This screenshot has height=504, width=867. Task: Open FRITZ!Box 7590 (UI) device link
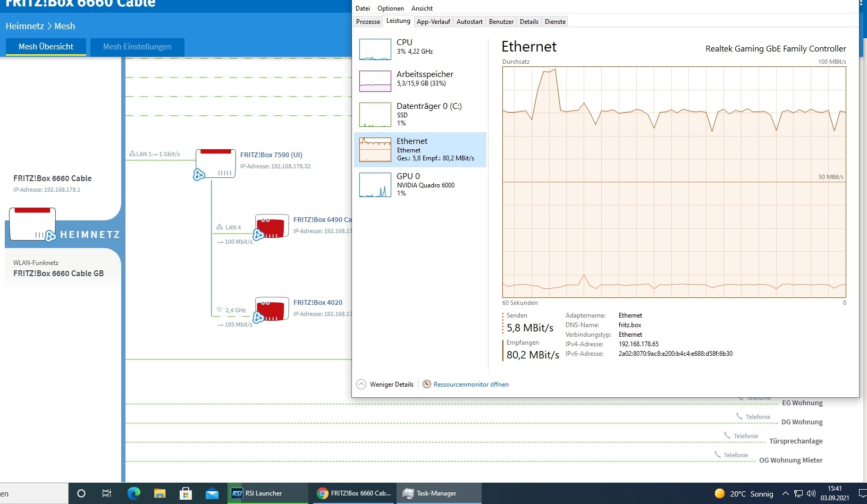(x=271, y=155)
